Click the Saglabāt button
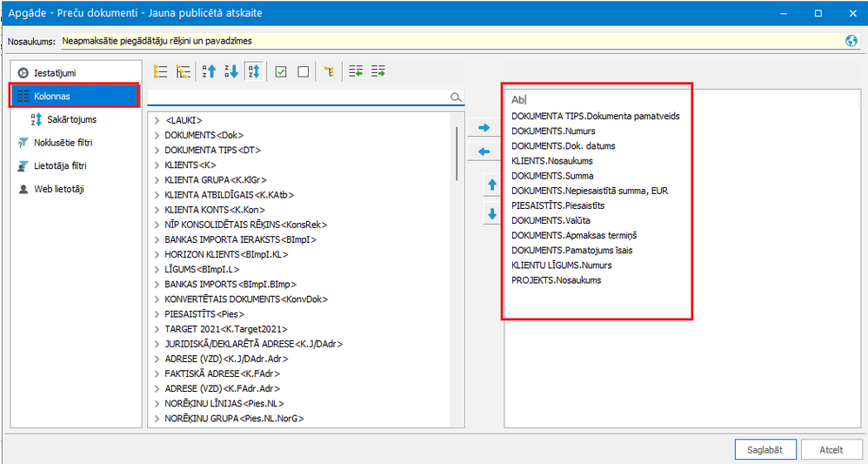This screenshot has height=464, width=868. tap(765, 449)
